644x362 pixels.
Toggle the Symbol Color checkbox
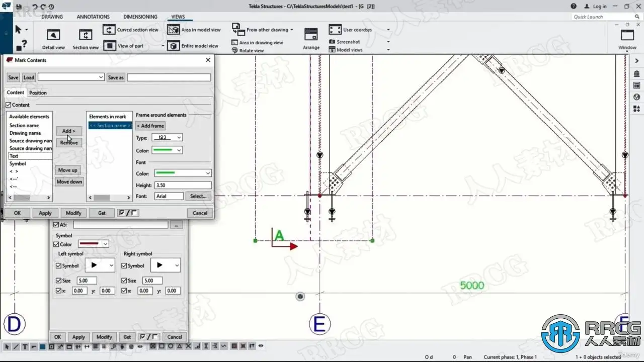coord(56,244)
